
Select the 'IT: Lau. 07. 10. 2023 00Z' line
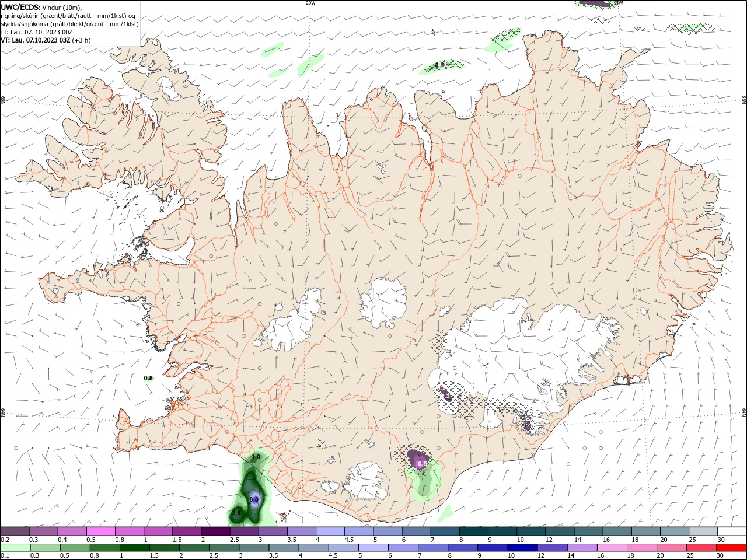(x=37, y=32)
